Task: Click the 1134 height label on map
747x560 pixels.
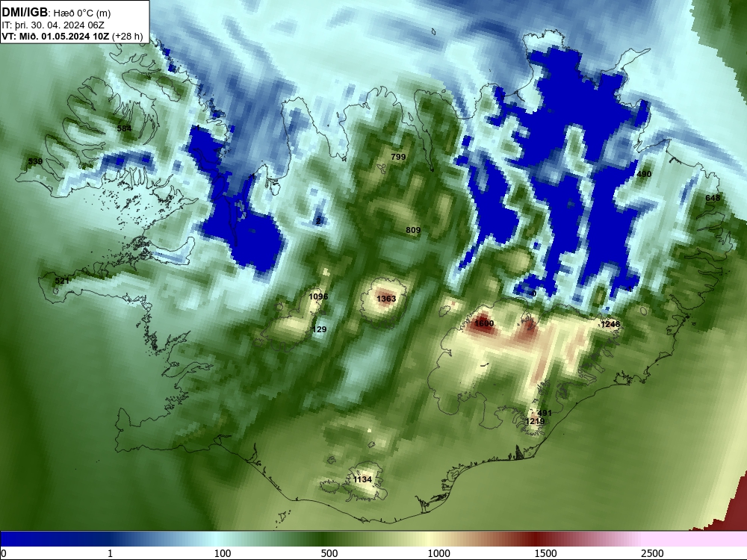Action: click(x=362, y=479)
